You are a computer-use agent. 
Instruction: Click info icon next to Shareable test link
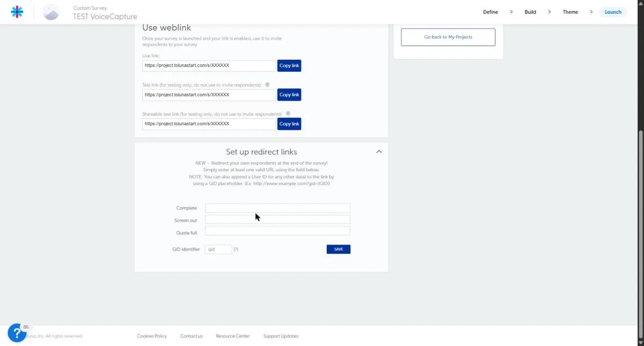click(x=288, y=114)
